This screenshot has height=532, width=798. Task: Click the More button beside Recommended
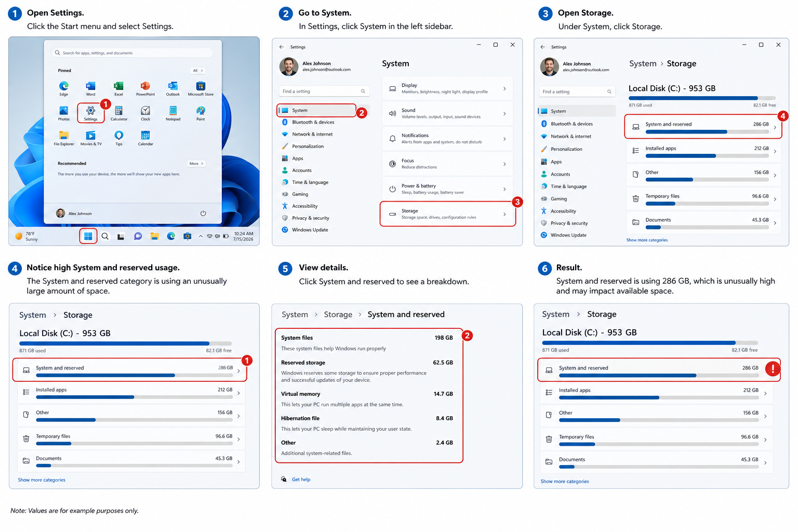pyautogui.click(x=196, y=164)
